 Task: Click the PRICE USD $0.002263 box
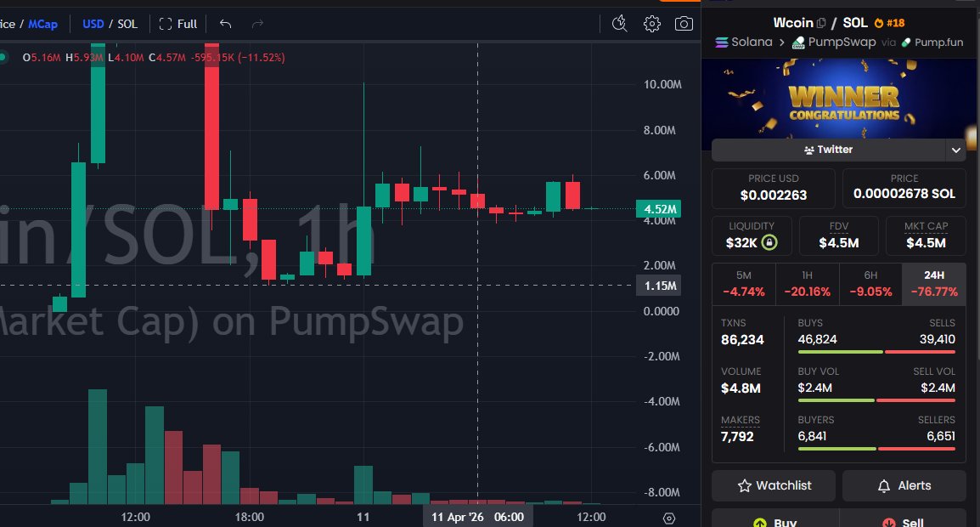tap(773, 189)
